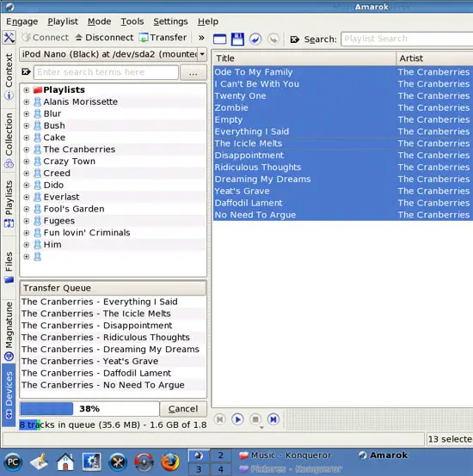Viewport: 473px width, 476px height.
Task: Click in the device search terms field
Action: (x=106, y=72)
